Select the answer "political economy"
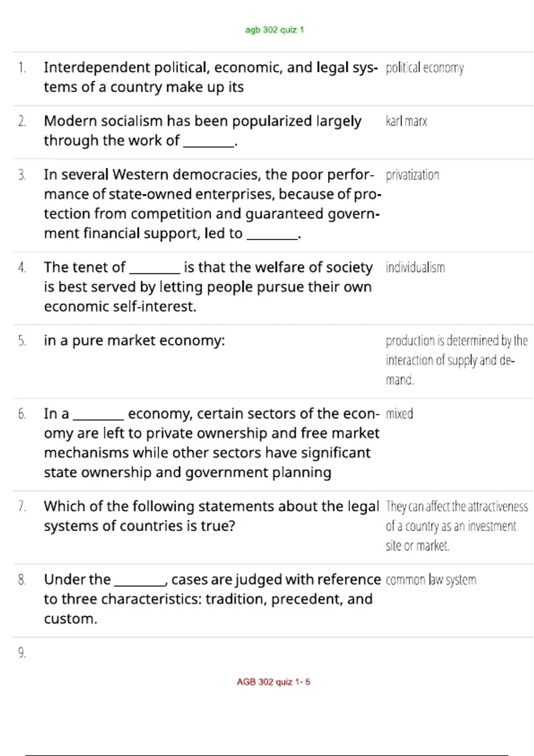This screenshot has height=756, width=534. point(425,68)
